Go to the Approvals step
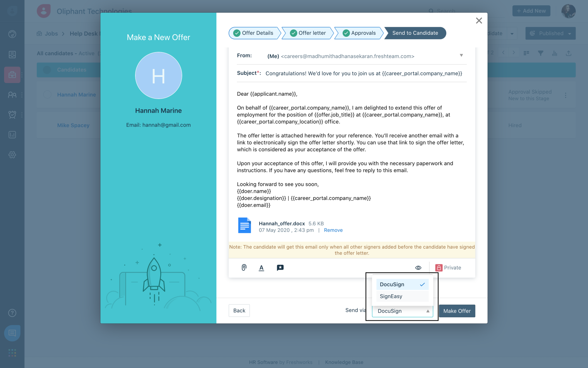Screen dimensions: 588x368 [359, 33]
